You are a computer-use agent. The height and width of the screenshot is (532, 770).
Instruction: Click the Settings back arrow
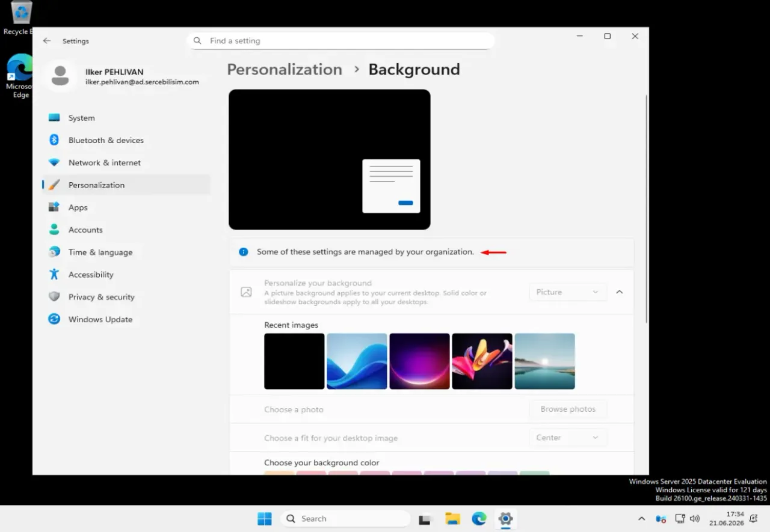tap(47, 41)
